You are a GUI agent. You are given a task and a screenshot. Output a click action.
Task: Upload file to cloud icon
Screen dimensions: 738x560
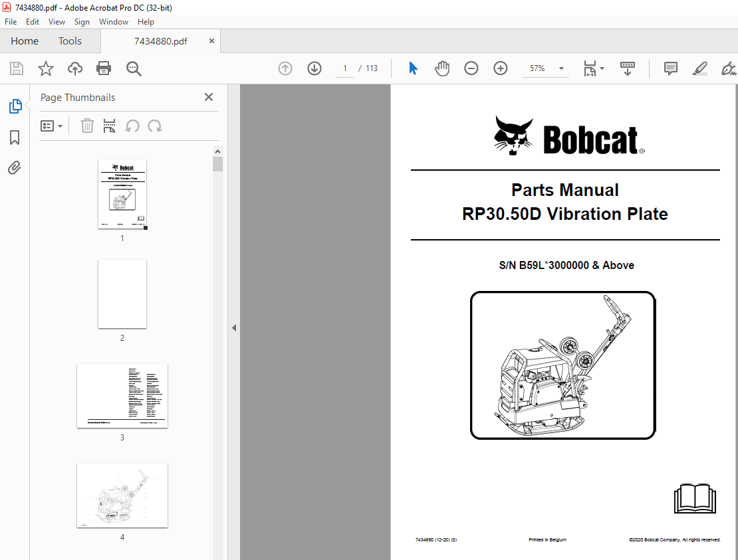[x=75, y=68]
